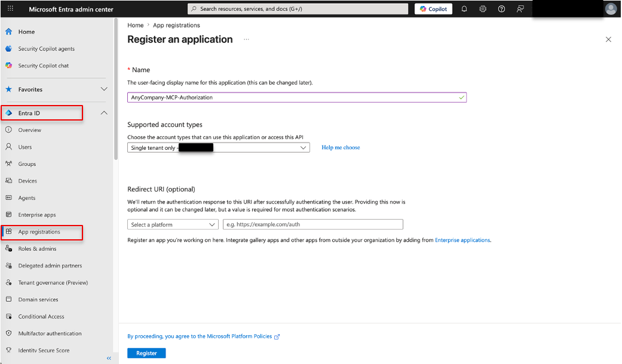This screenshot has height=364, width=622.
Task: Open the Enterprise applications link
Action: (x=462, y=240)
